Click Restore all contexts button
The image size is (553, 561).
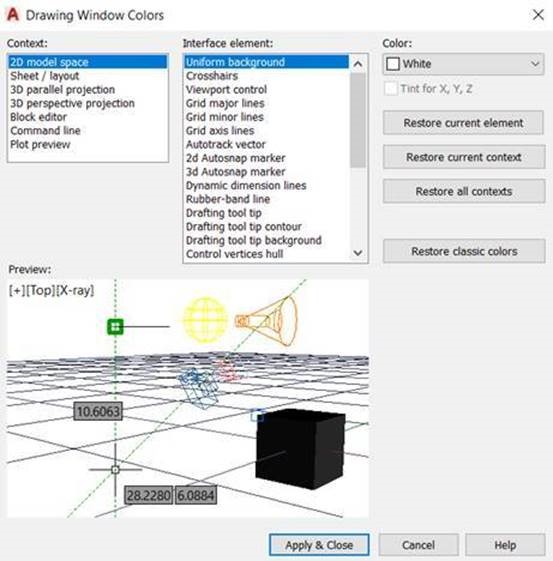point(464,191)
